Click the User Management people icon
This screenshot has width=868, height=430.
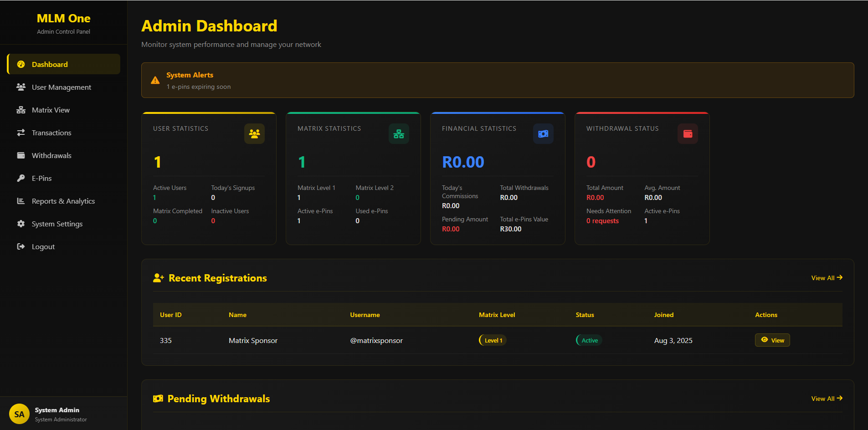click(21, 87)
